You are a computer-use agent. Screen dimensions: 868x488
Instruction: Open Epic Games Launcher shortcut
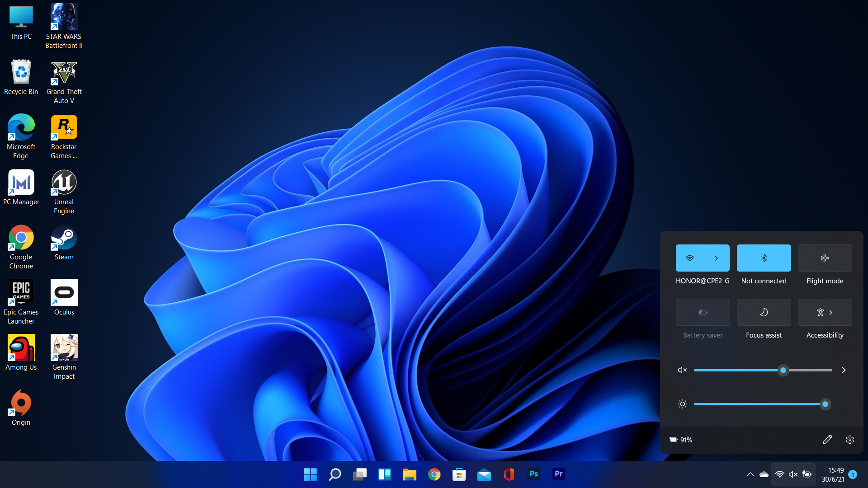[x=21, y=302]
